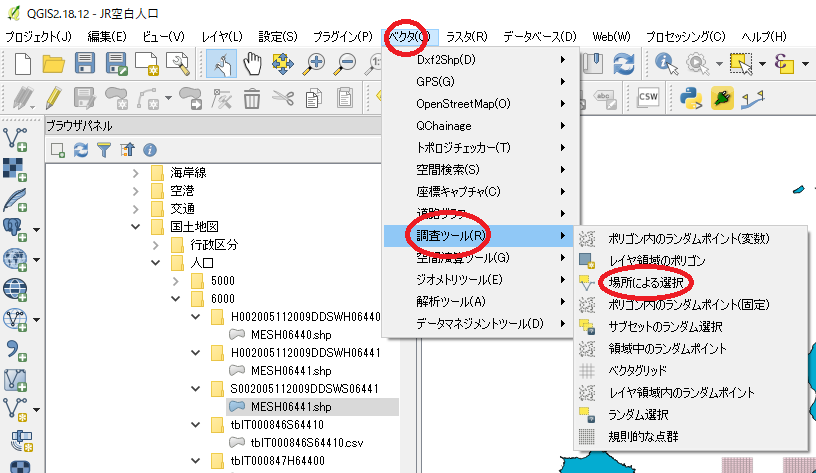Image resolution: width=816 pixels, height=473 pixels.
Task: Click the browser panel filter icon
Action: tap(104, 150)
